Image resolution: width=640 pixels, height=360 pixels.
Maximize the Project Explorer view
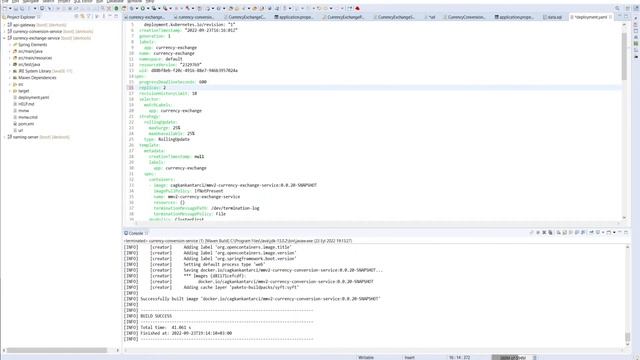coord(116,17)
